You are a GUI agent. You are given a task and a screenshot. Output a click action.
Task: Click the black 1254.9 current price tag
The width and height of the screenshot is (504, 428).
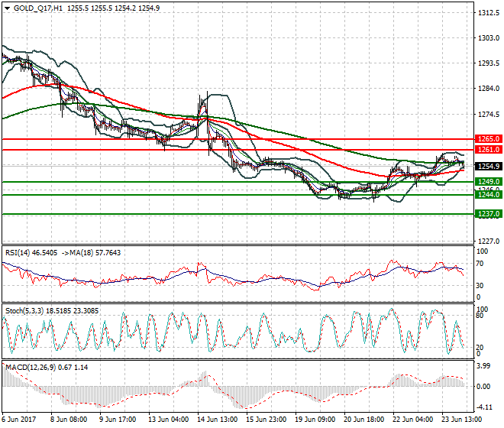click(x=487, y=166)
